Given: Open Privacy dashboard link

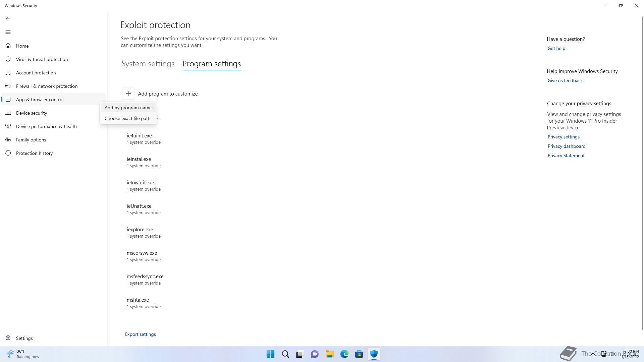Looking at the screenshot, I should 567,146.
